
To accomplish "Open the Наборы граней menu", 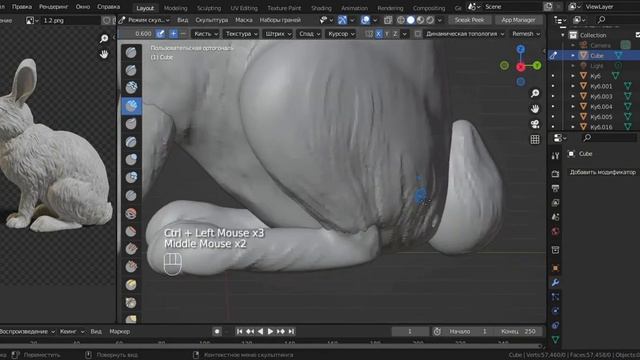I will pos(280,20).
